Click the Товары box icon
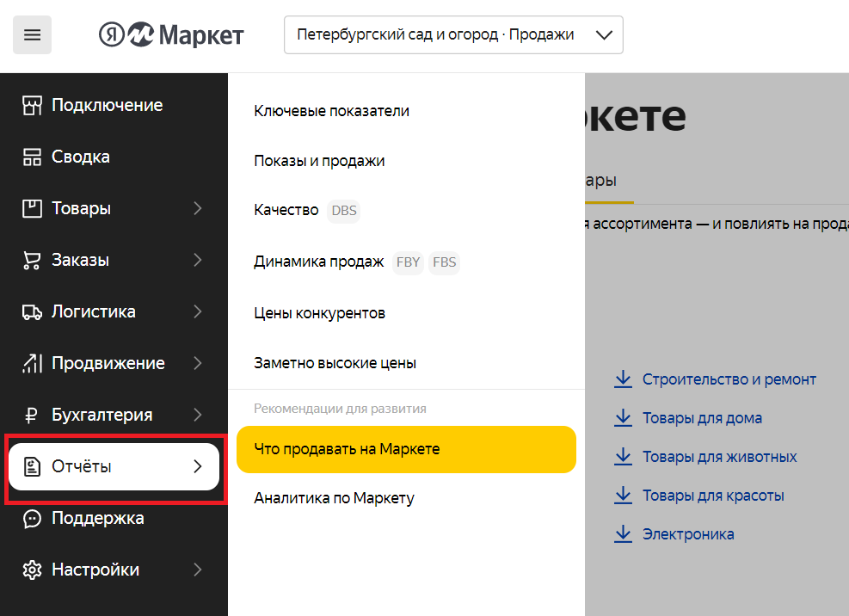 pyautogui.click(x=32, y=208)
